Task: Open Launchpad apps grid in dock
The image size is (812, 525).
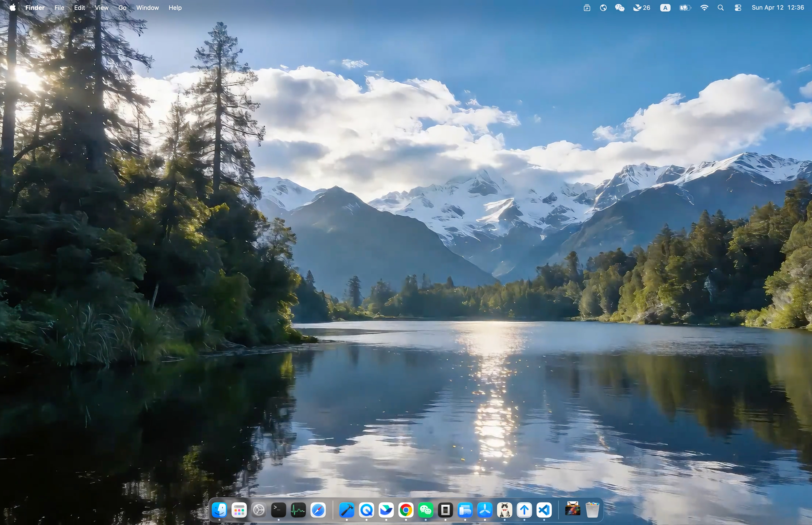Action: click(239, 510)
